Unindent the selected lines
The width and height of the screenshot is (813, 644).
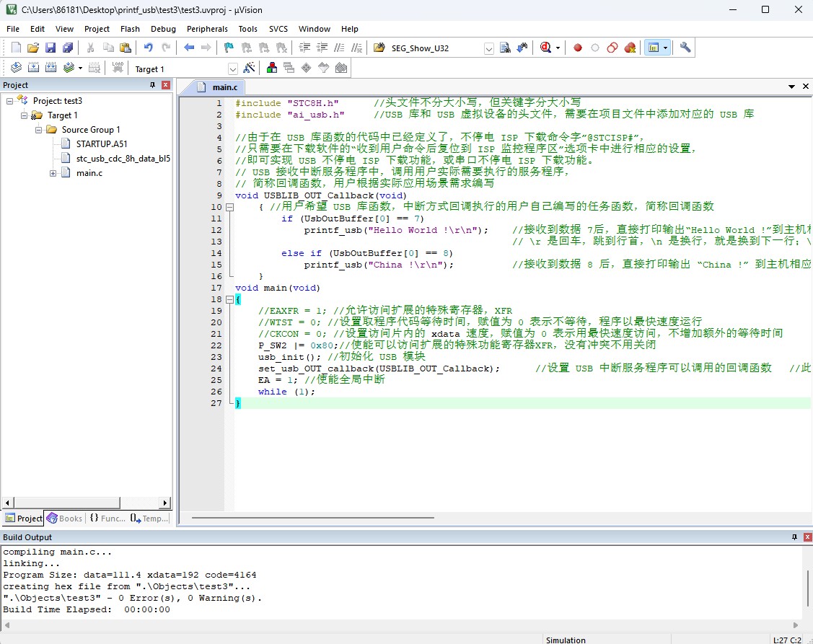(322, 48)
